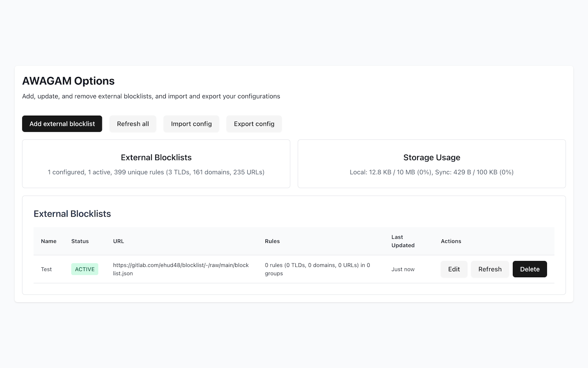The width and height of the screenshot is (588, 368).
Task: Click the Rules column header
Action: tap(272, 241)
